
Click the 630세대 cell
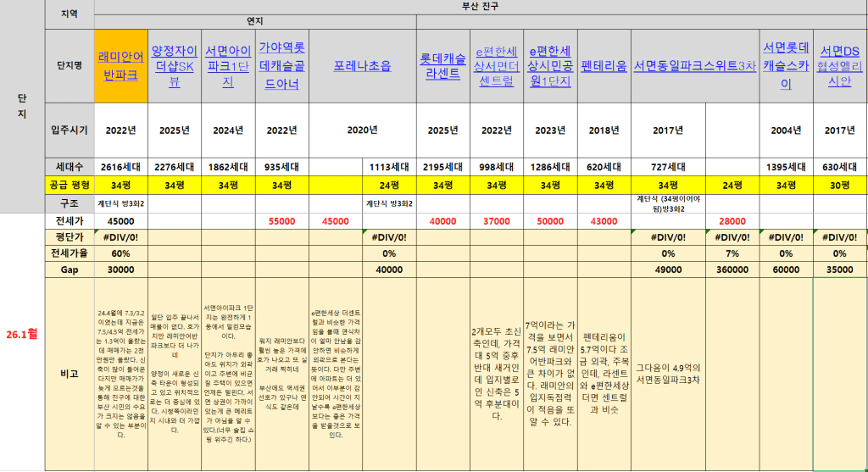click(840, 167)
